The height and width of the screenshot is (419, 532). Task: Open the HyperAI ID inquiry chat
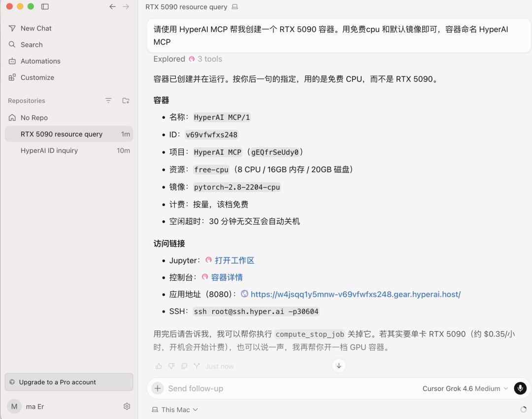pyautogui.click(x=69, y=150)
